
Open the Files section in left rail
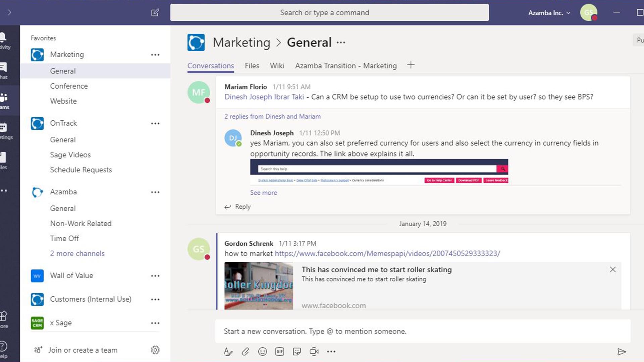click(x=4, y=161)
